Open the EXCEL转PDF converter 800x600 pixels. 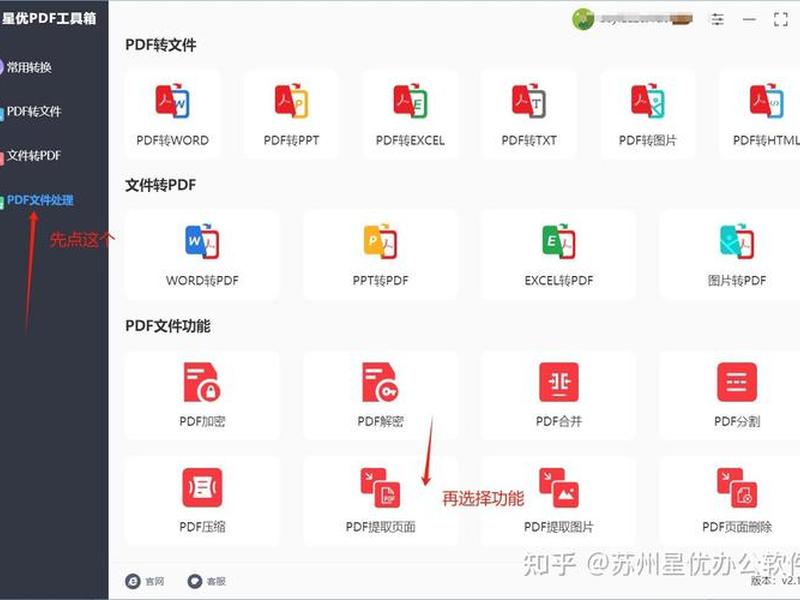pyautogui.click(x=559, y=255)
